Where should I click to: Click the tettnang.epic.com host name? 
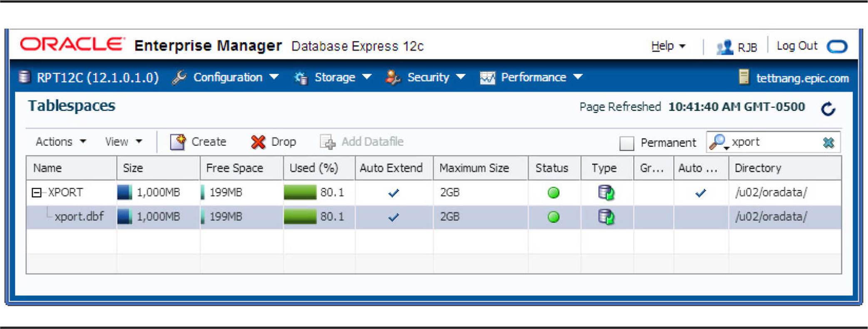pyautogui.click(x=802, y=78)
